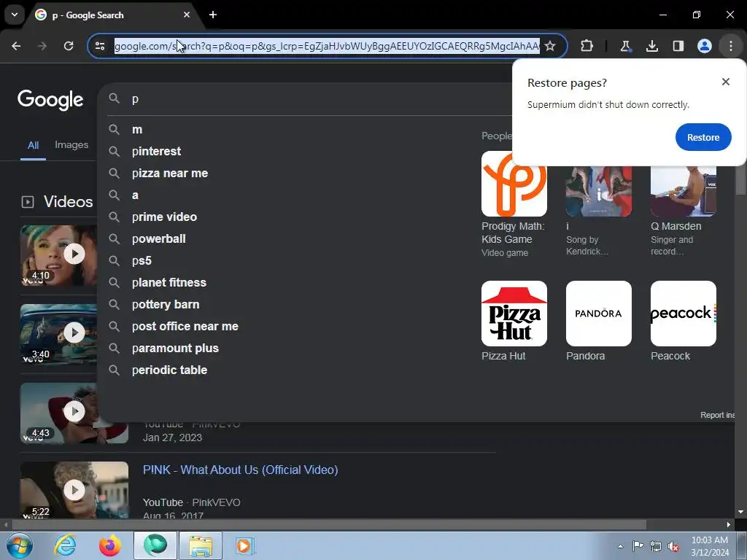Open the Extensions puzzle icon
The image size is (747, 560).
[587, 46]
